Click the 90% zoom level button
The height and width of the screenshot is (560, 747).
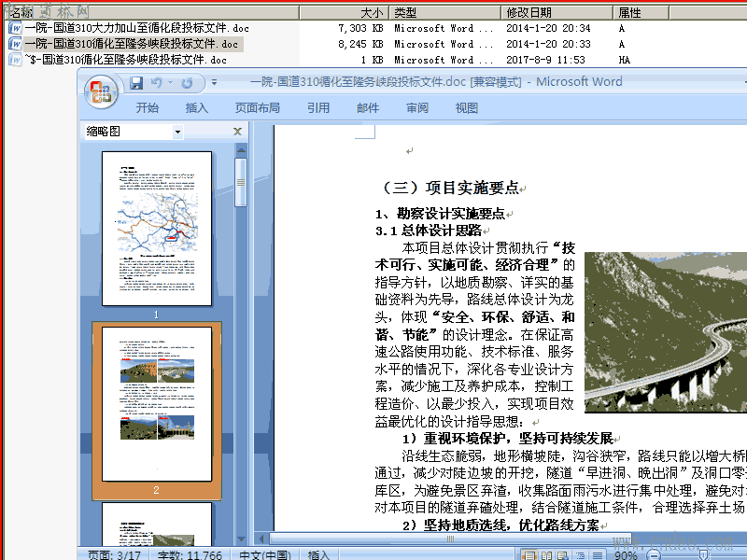tap(626, 555)
